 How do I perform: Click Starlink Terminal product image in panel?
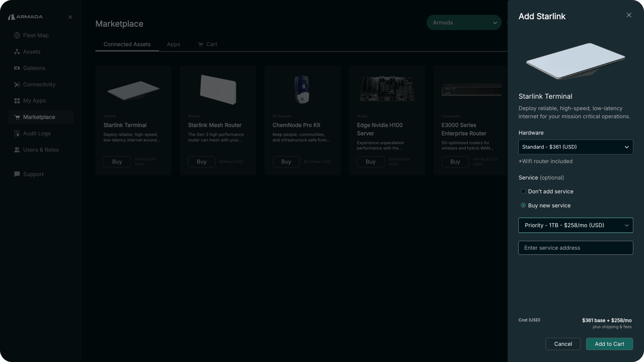click(x=575, y=61)
